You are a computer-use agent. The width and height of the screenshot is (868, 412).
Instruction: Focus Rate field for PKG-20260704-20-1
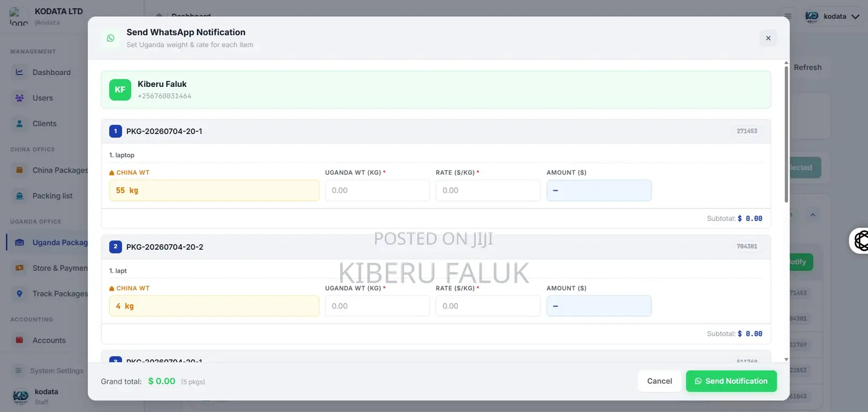coord(488,191)
